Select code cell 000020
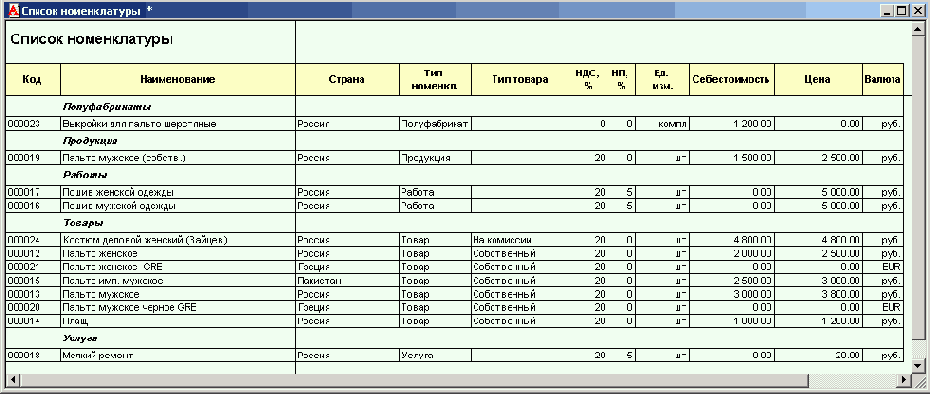The image size is (930, 394). (x=33, y=308)
